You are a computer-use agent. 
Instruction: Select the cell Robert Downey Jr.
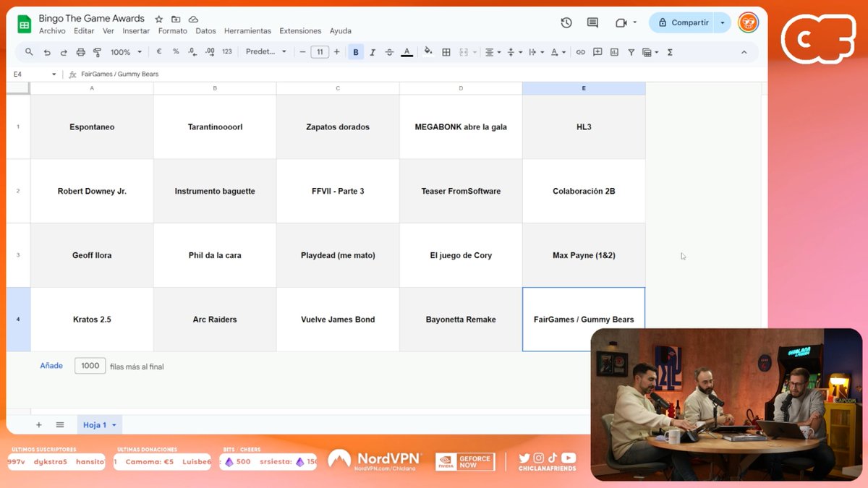click(x=92, y=191)
